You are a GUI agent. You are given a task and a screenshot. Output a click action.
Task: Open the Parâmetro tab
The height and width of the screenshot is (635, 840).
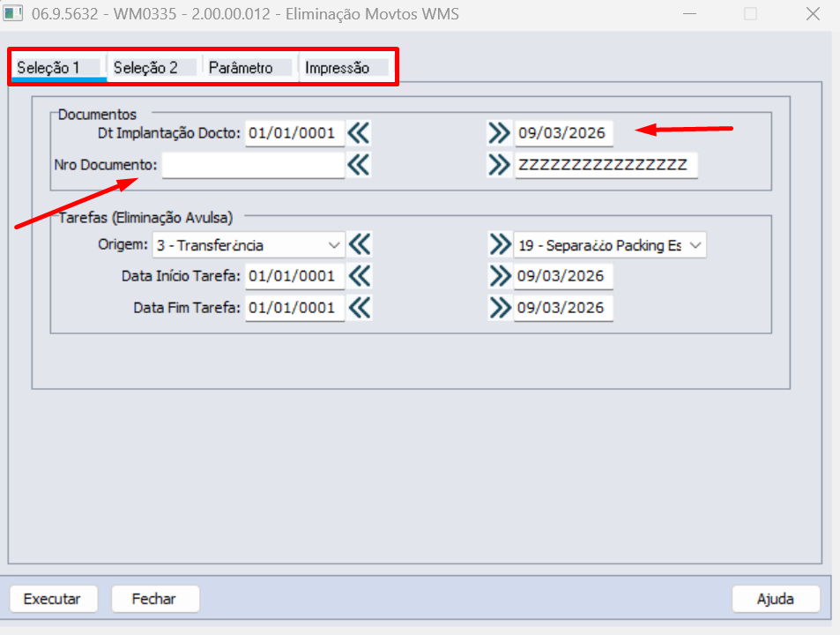pos(250,68)
